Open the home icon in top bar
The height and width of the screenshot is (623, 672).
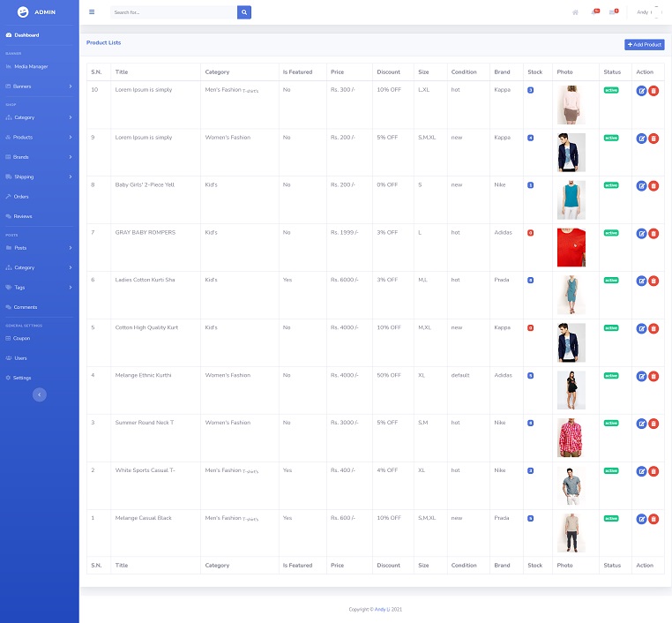575,12
